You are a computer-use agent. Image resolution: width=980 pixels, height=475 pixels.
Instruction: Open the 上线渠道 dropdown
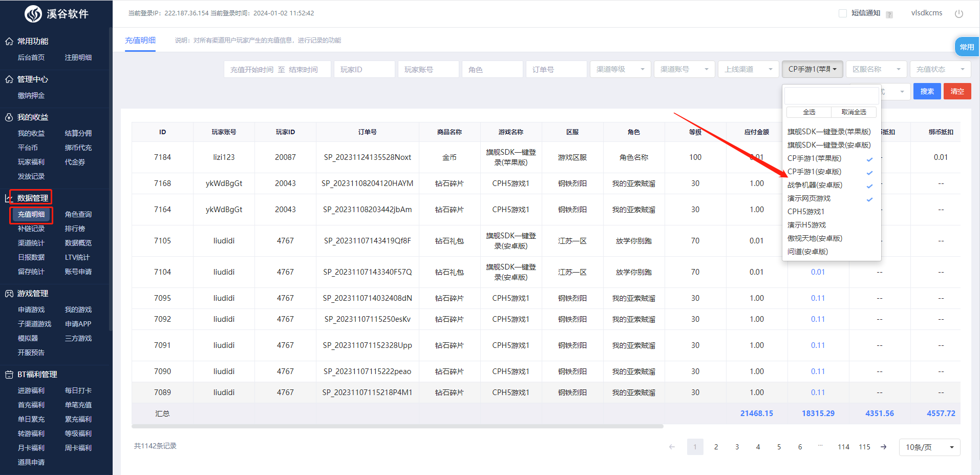(x=749, y=69)
